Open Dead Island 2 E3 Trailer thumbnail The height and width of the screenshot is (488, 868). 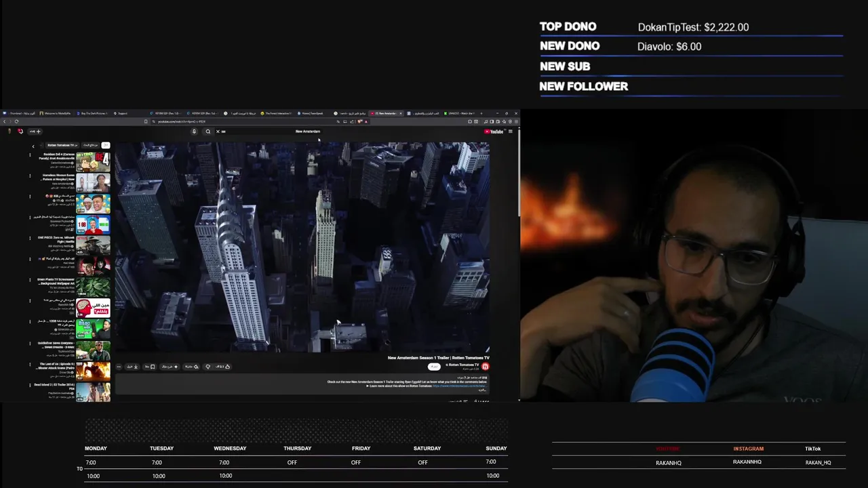point(93,392)
